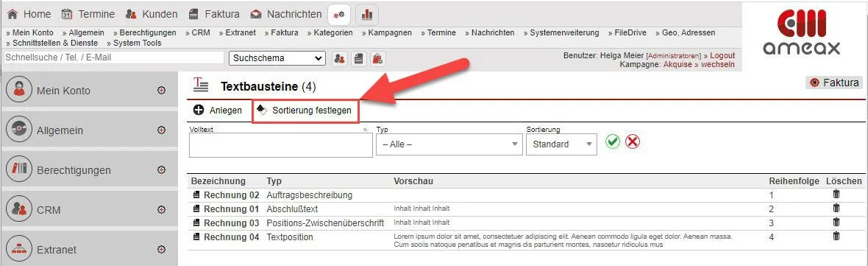Focus the Volltext filter field
The height and width of the screenshot is (266, 868).
[x=281, y=145]
